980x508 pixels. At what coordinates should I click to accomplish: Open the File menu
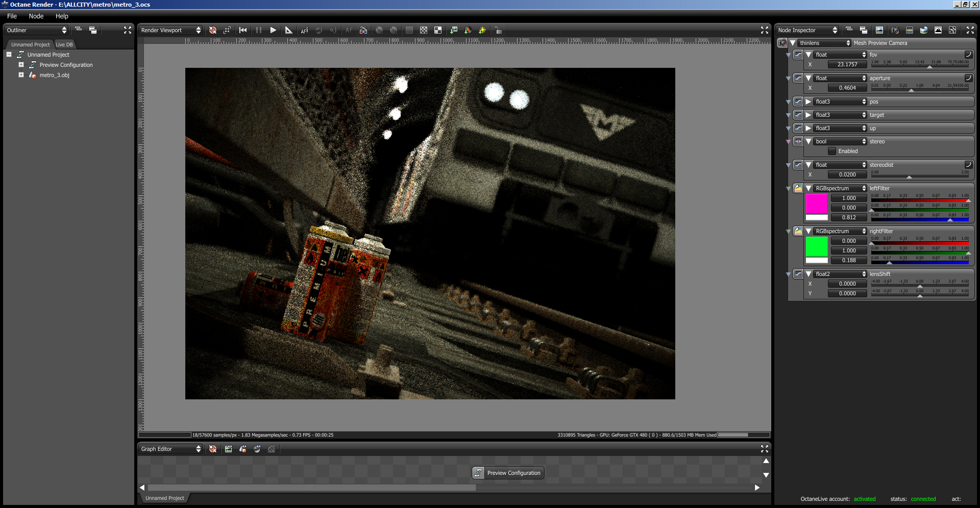pos(12,16)
